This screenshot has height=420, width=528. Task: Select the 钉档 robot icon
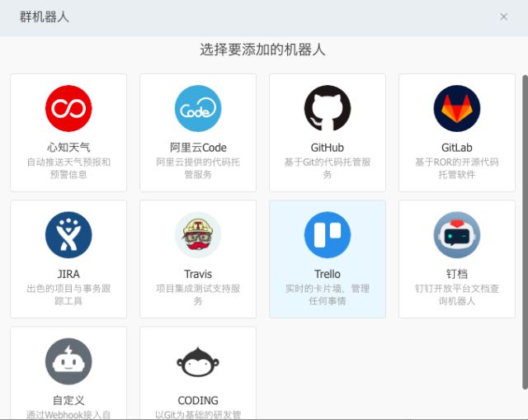pyautogui.click(x=457, y=235)
